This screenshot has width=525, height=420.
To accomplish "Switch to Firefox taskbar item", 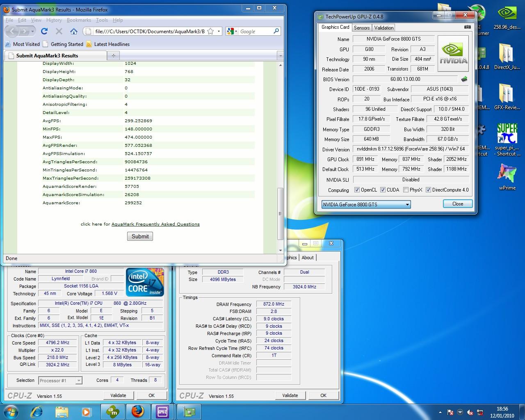I will [x=138, y=411].
